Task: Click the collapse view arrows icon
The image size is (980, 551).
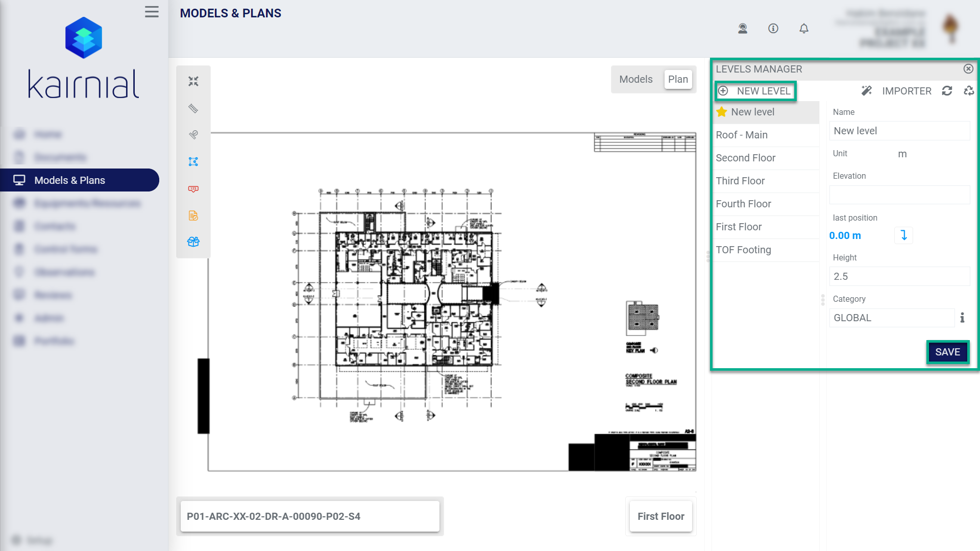Action: pyautogui.click(x=193, y=82)
